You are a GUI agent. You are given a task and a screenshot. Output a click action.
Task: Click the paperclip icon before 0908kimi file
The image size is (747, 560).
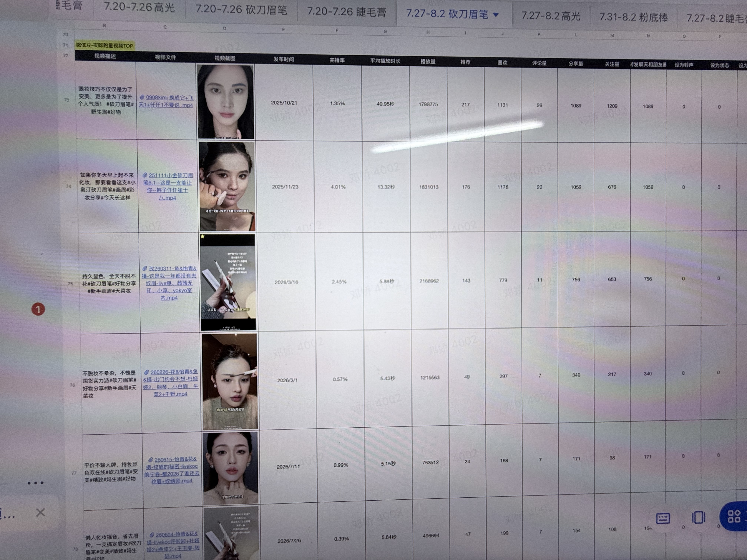click(x=142, y=97)
